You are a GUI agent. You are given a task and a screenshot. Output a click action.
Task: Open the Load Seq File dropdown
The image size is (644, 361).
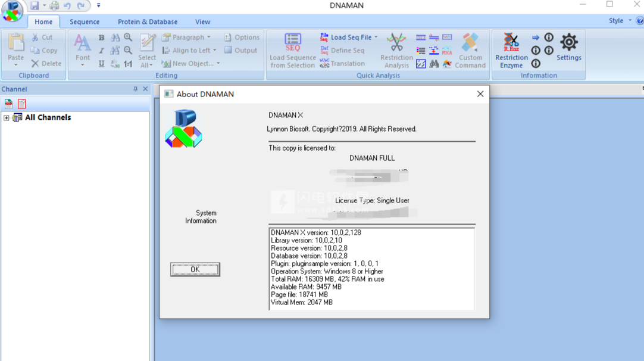[x=376, y=38]
